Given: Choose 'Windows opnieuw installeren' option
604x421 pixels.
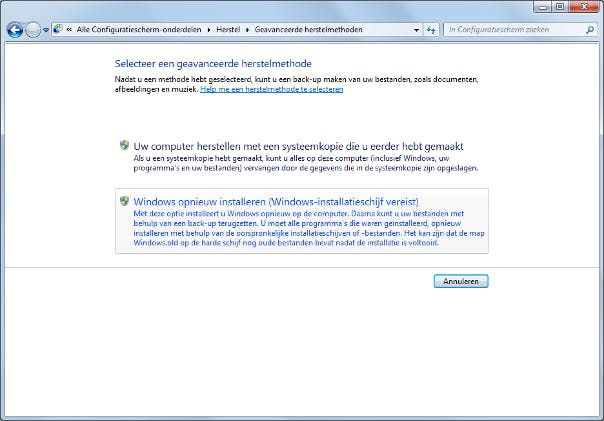Looking at the screenshot, I should 302,221.
